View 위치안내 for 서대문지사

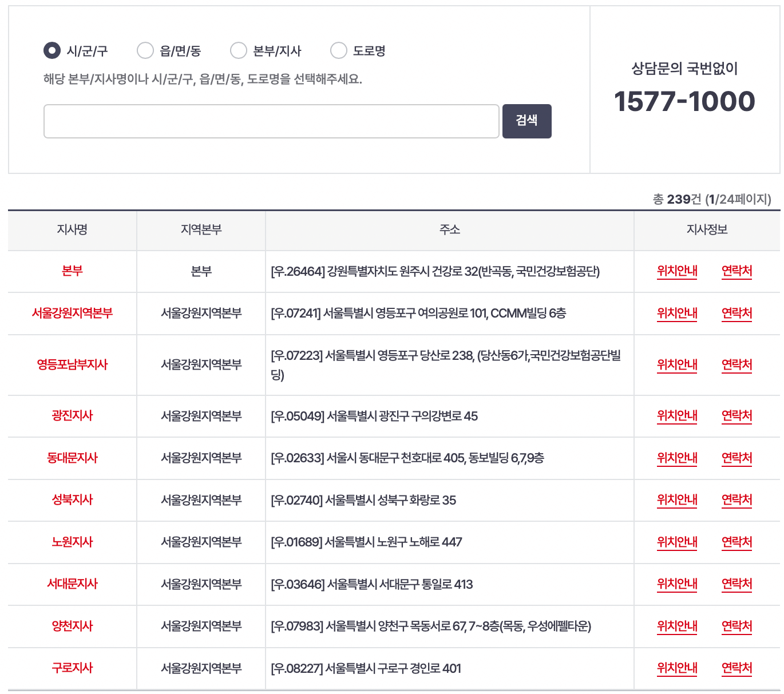click(677, 584)
